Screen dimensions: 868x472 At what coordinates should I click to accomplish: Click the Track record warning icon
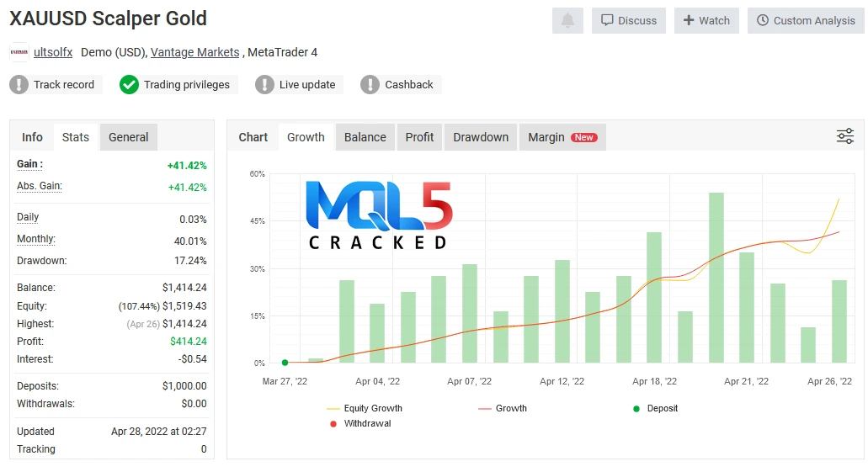(19, 85)
